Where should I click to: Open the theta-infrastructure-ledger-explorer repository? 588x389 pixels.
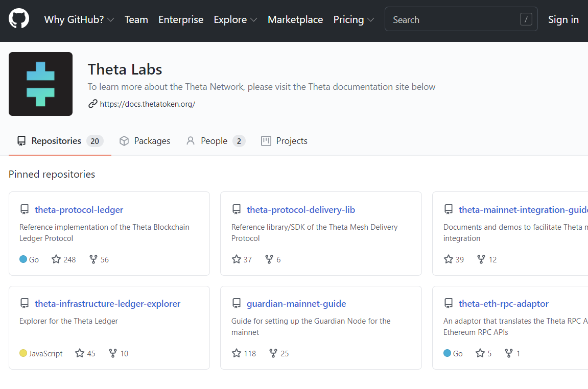107,304
